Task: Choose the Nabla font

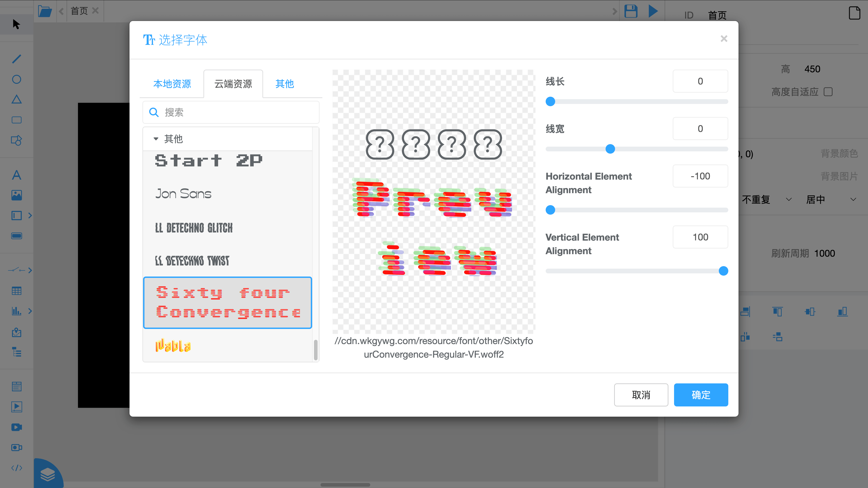Action: coord(227,346)
